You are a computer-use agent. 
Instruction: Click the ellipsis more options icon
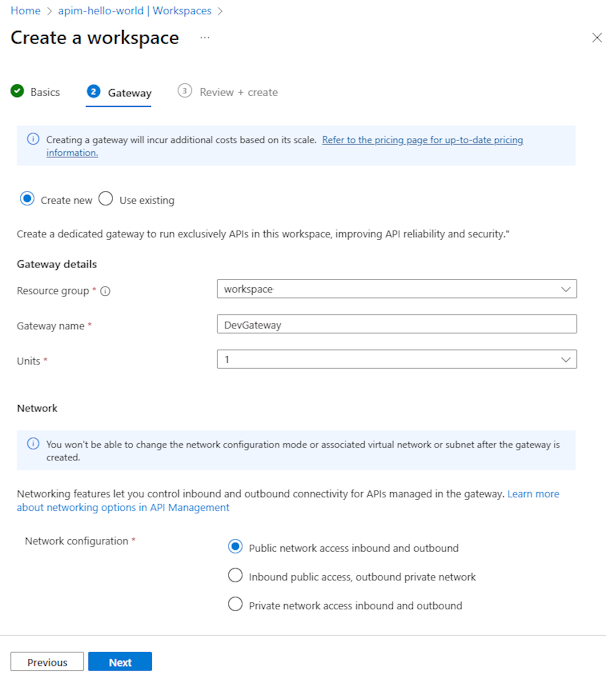205,38
